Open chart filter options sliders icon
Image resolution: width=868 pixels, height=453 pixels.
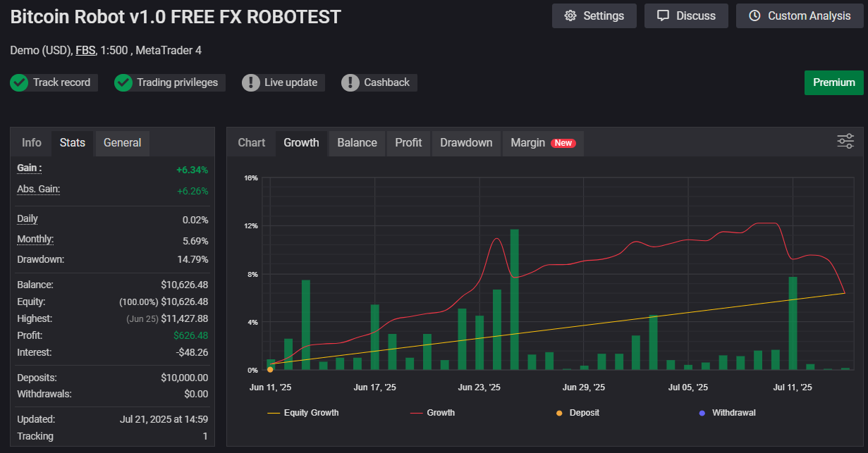click(x=845, y=141)
